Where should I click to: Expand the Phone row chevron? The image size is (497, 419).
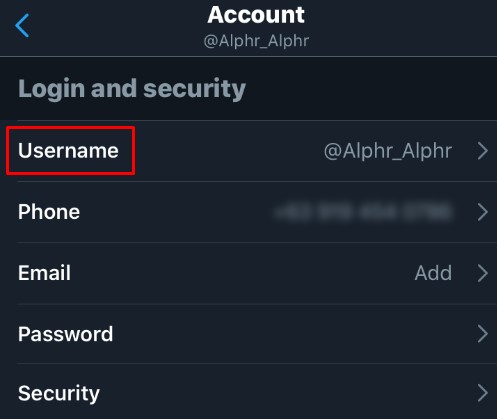[482, 212]
